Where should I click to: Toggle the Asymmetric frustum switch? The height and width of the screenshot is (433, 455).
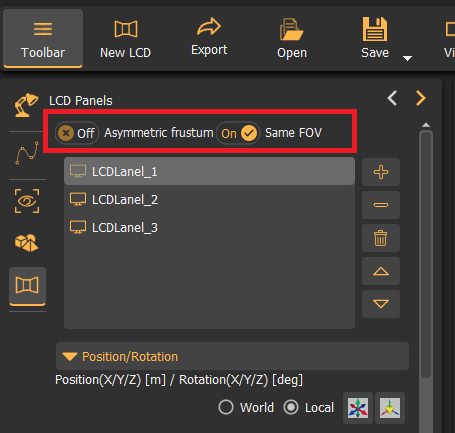pos(77,133)
